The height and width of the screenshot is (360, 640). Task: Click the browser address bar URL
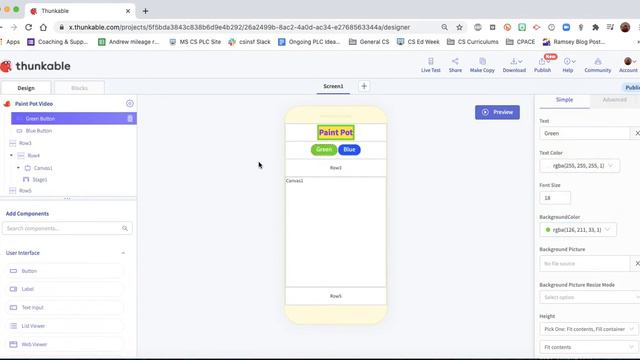click(239, 27)
